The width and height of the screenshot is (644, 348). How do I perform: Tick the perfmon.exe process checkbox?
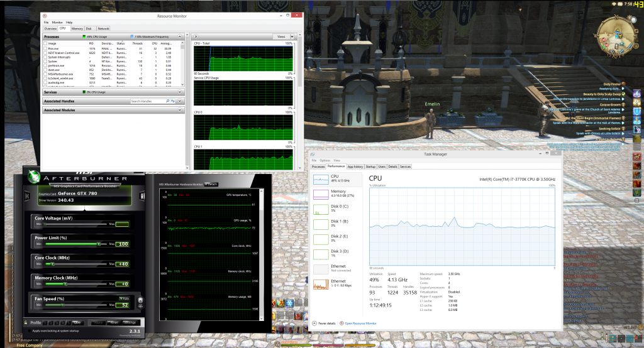click(x=45, y=65)
